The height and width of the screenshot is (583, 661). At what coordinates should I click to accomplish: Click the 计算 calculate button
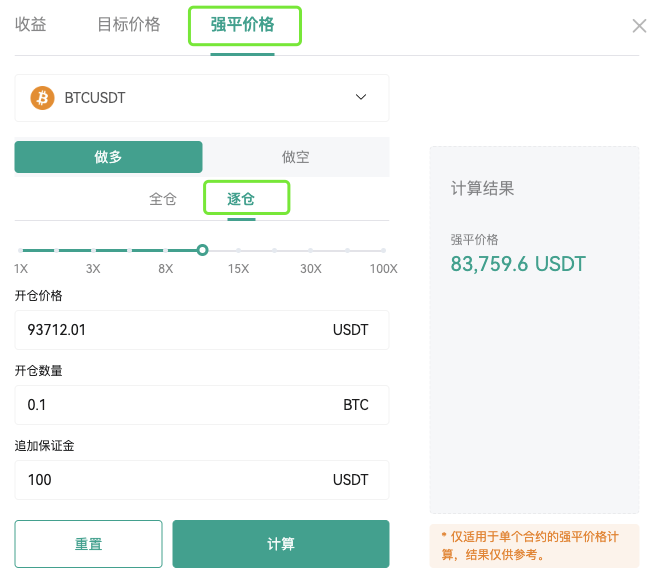tap(281, 544)
